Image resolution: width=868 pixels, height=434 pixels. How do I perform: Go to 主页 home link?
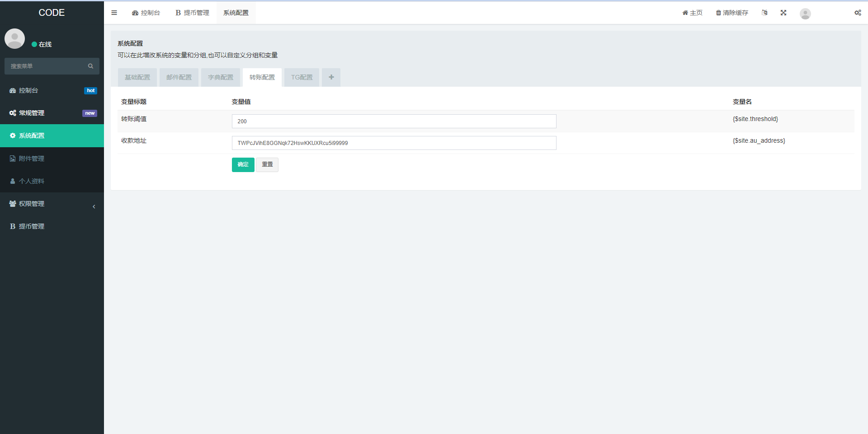point(692,13)
